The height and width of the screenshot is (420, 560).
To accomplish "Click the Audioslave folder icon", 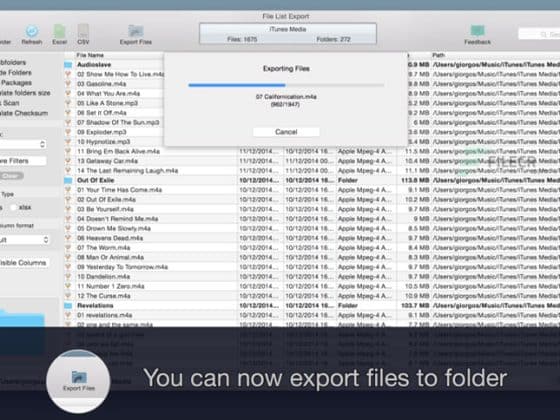I will pyautogui.click(x=68, y=65).
